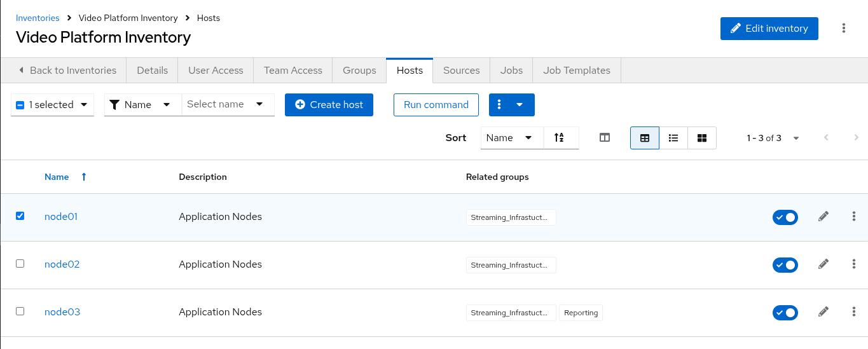The image size is (868, 349).
Task: Disable the node02 enabled toggle switch
Action: pyautogui.click(x=785, y=264)
